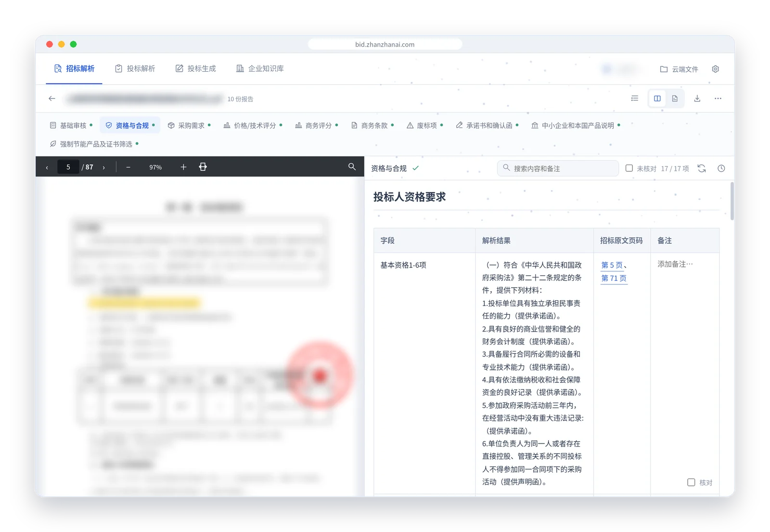Select the 价格/技术评分 section tab
The height and width of the screenshot is (532, 770).
tap(253, 125)
